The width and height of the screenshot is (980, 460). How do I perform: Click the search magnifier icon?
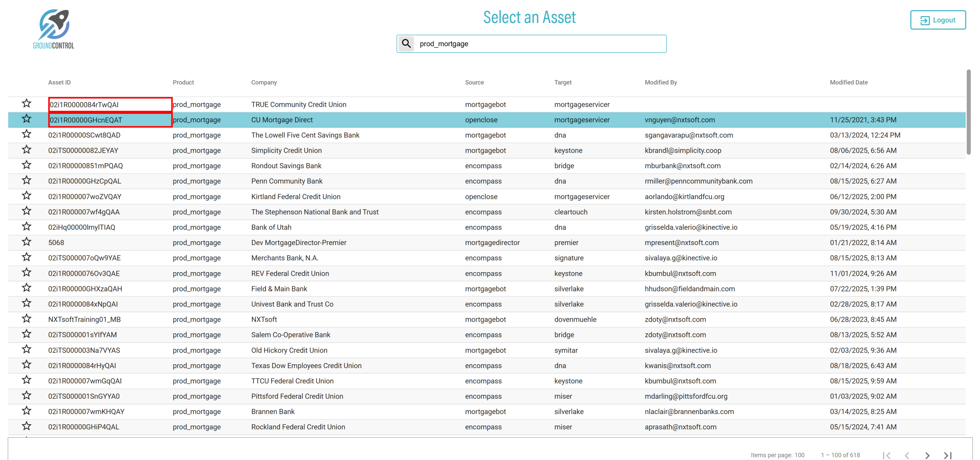click(x=406, y=44)
